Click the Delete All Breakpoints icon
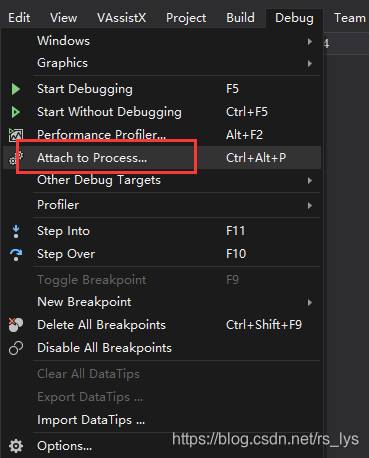 (x=16, y=325)
